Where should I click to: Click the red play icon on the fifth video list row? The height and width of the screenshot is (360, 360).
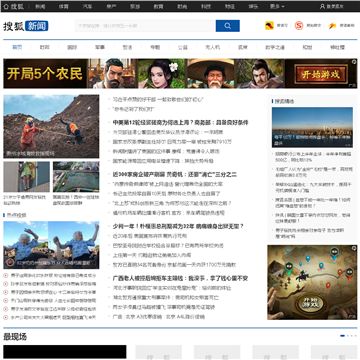point(6,309)
